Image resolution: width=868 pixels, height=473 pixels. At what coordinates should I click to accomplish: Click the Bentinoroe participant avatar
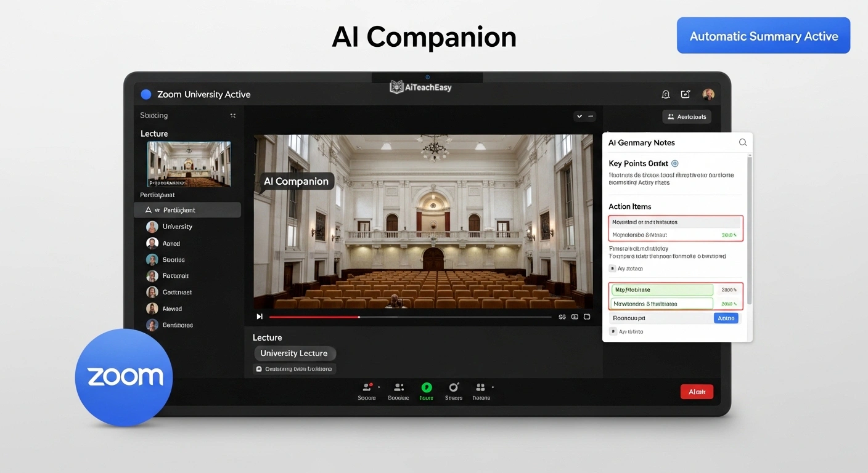(x=152, y=325)
